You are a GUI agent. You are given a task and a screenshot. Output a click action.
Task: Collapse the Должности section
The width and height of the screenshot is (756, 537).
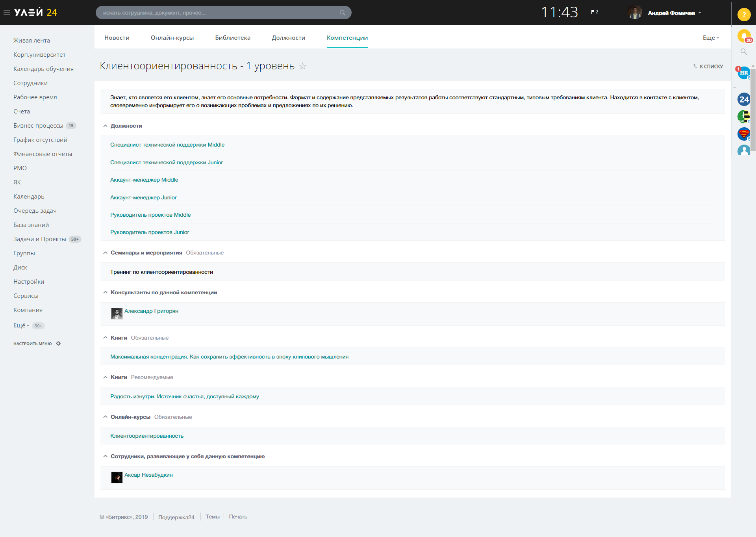[105, 126]
